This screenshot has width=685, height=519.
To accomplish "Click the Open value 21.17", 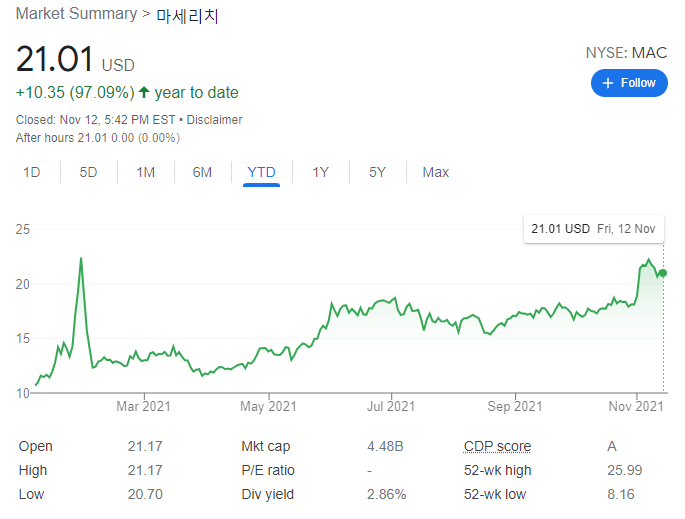I will 145,446.
